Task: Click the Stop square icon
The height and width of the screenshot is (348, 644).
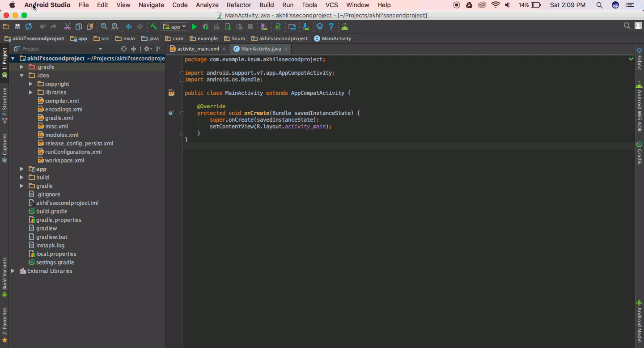Action: click(250, 27)
